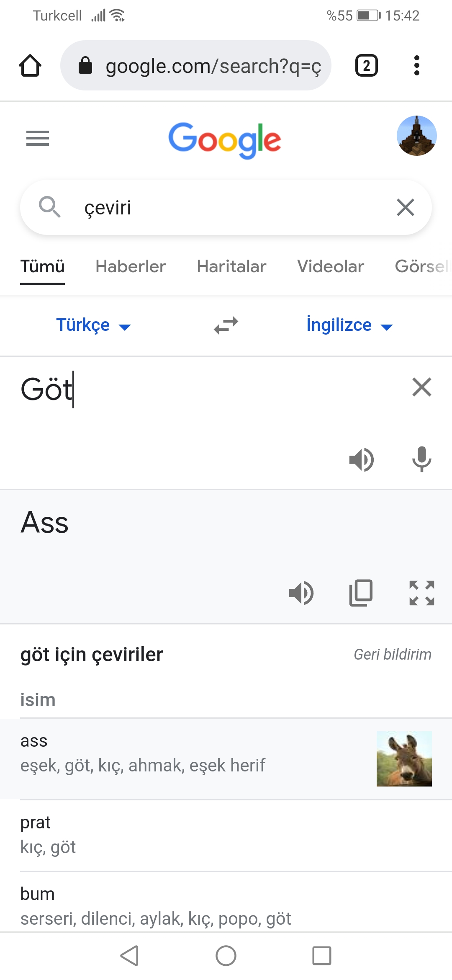Click the Geri bildirim link
The image size is (452, 980).
click(393, 654)
